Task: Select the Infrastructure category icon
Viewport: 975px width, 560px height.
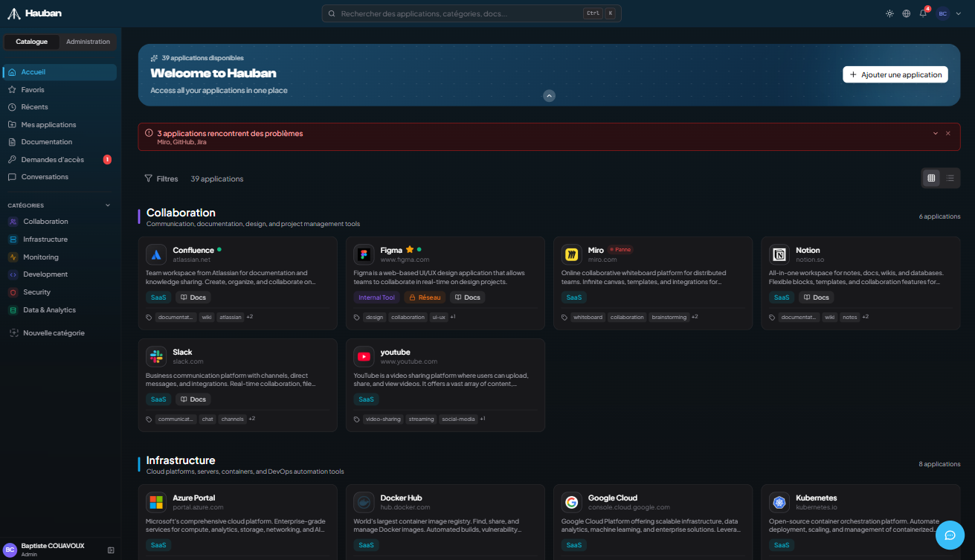Action: pyautogui.click(x=13, y=239)
